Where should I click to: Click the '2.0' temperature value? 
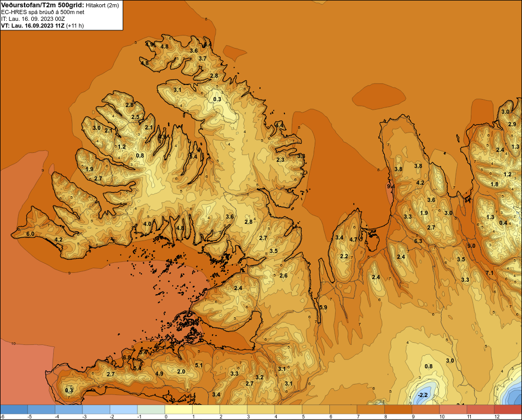pos(181,371)
